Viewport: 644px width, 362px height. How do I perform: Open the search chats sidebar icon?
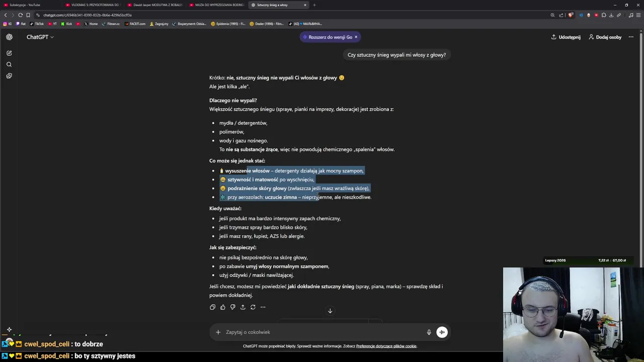tap(9, 64)
